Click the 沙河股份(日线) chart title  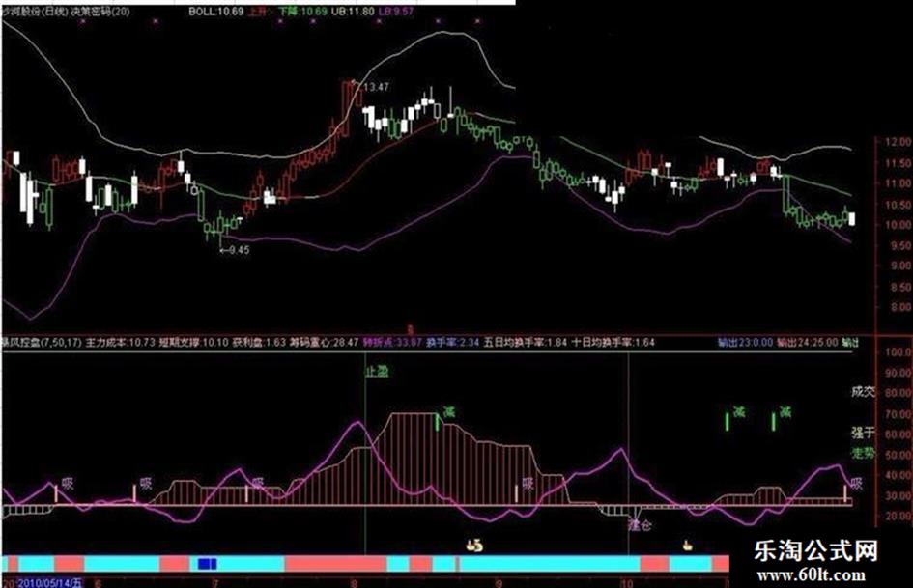(x=34, y=11)
